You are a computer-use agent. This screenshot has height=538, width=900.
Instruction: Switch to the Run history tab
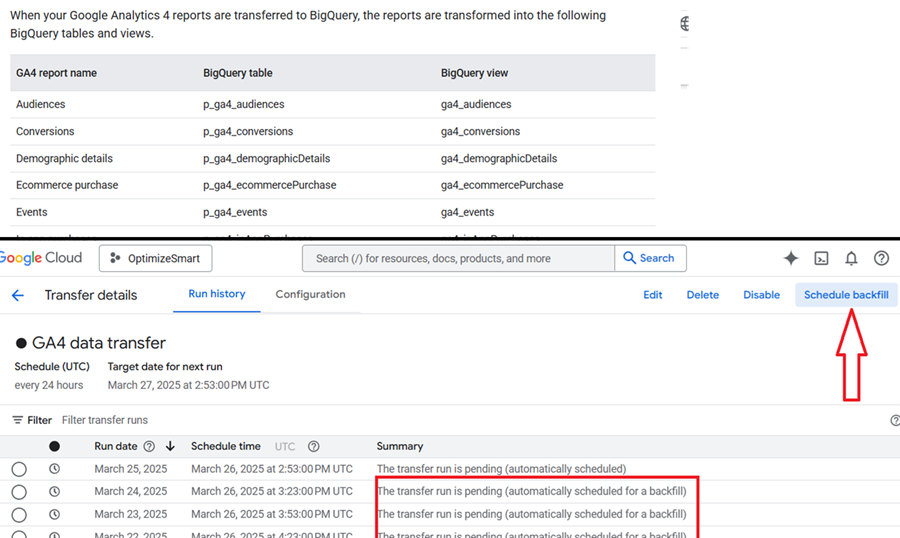(217, 294)
